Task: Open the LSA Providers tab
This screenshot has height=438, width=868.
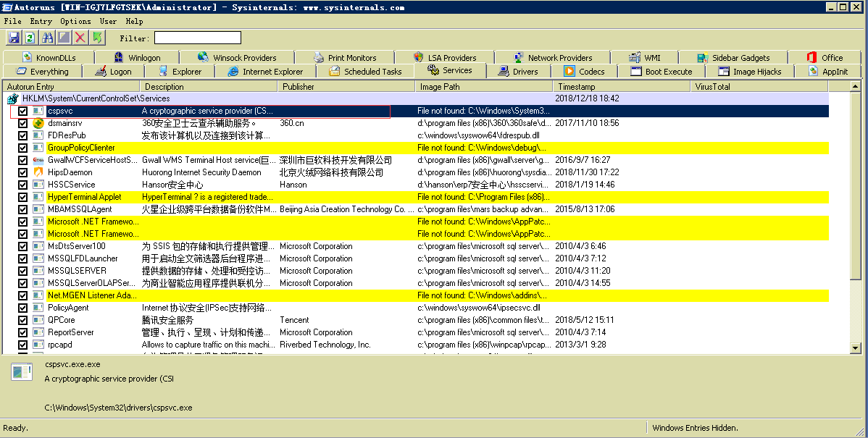Action: coord(445,57)
